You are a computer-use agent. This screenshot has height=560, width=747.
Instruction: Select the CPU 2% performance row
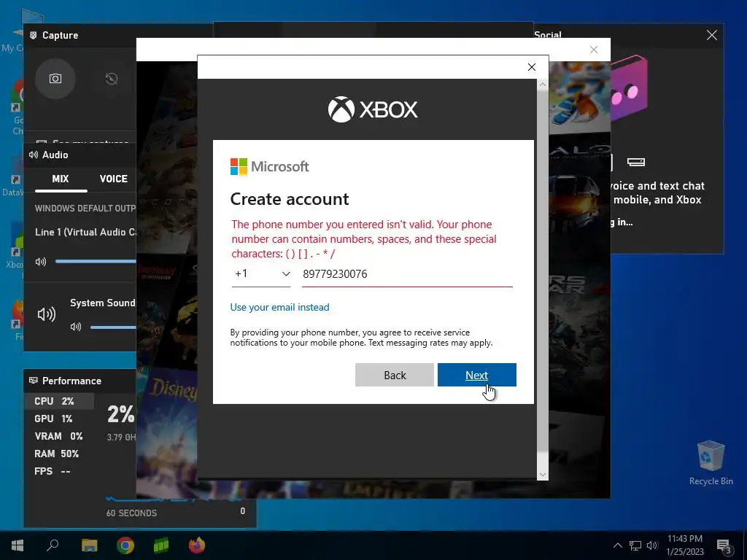tap(59, 402)
